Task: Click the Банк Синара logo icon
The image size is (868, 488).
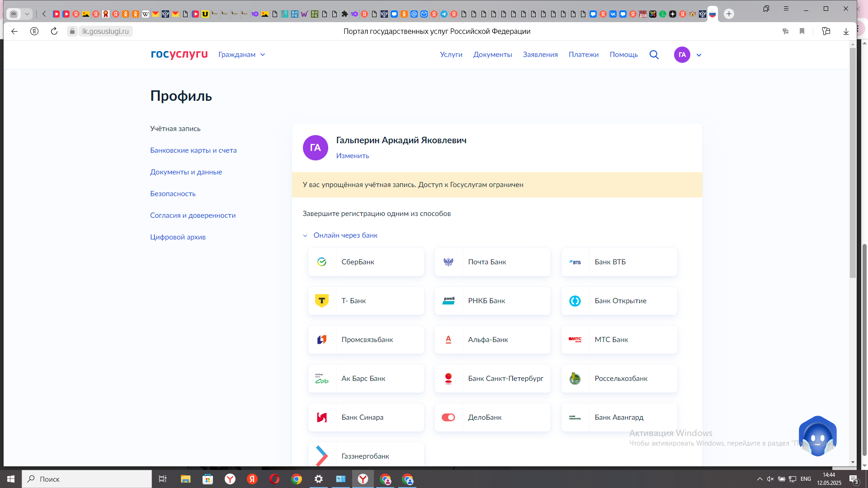Action: coord(322,418)
